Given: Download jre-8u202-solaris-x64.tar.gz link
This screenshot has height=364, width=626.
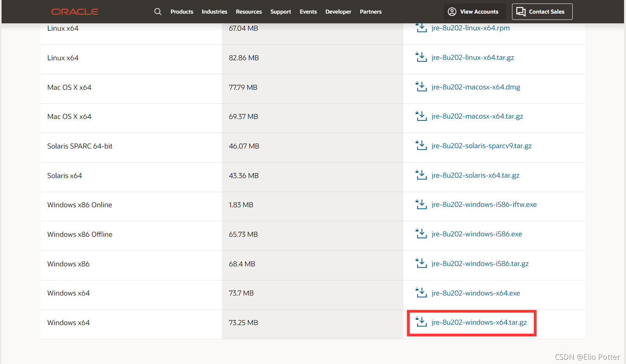Looking at the screenshot, I should pyautogui.click(x=475, y=175).
